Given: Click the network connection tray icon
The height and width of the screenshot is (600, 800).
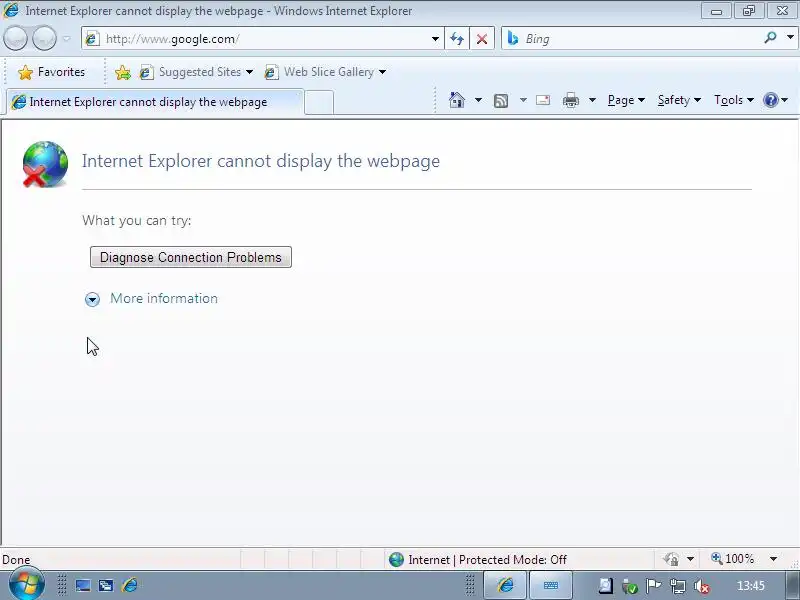Looking at the screenshot, I should tap(678, 586).
